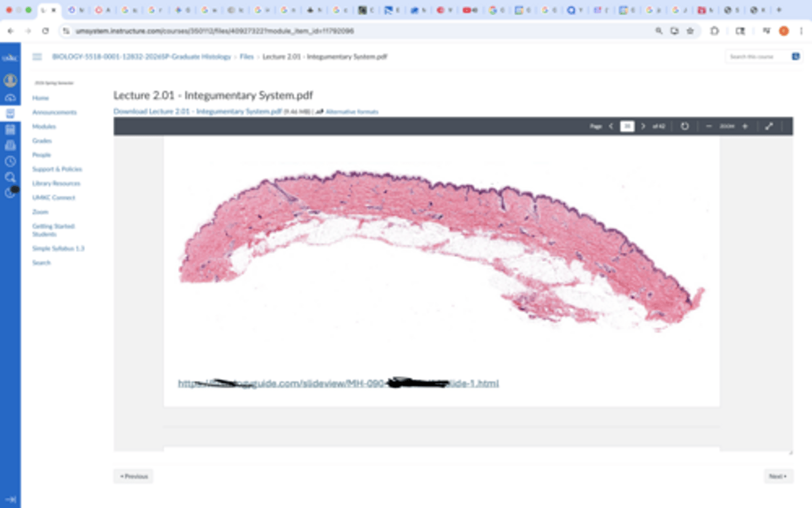
Task: Open Chrome's three-dot menu
Action: pyautogui.click(x=801, y=31)
